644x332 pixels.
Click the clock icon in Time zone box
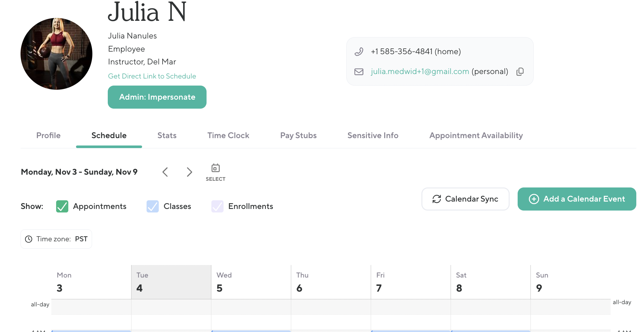[29, 239]
